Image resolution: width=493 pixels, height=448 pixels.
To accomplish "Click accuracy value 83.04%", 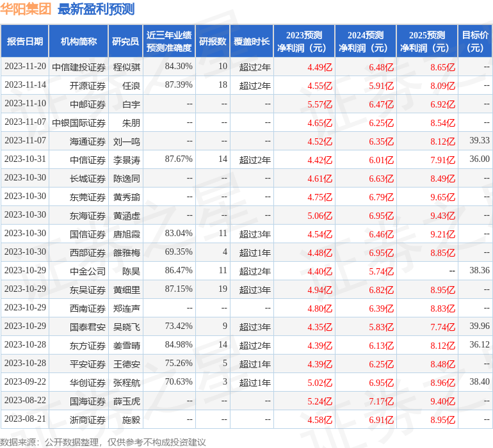I will click(x=179, y=233).
